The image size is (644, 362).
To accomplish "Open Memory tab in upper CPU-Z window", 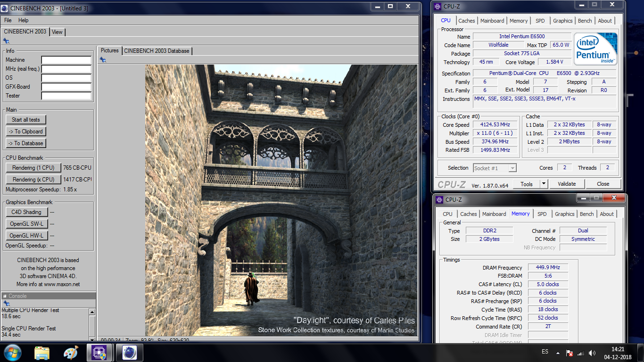I will (x=519, y=21).
